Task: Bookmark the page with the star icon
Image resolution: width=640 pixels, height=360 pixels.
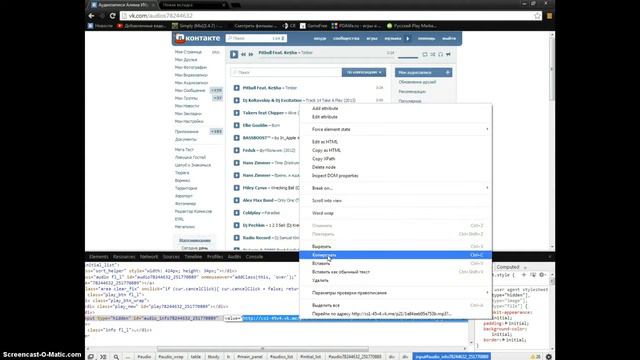Action: tap(538, 16)
